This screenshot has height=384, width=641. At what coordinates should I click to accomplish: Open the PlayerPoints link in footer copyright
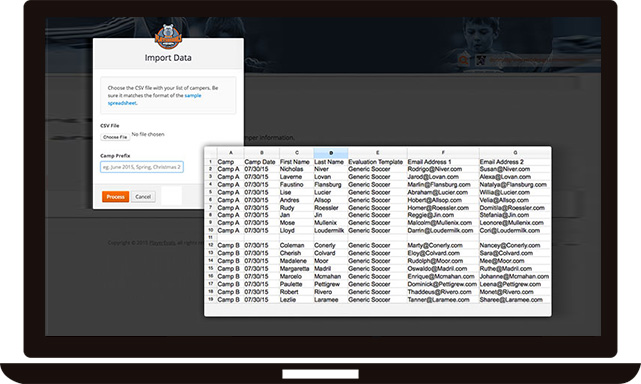[x=162, y=243]
